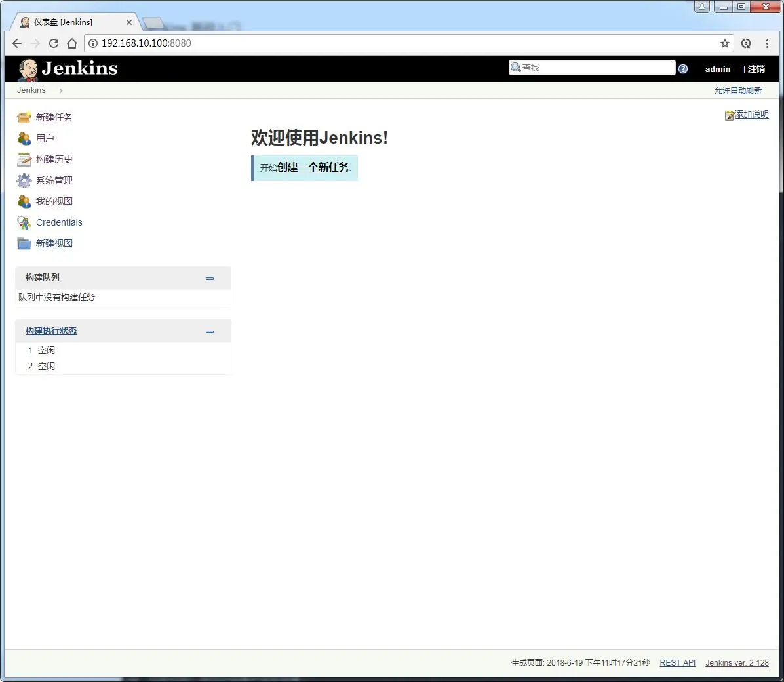Open the 新建任务 new item icon
The image size is (784, 682).
(24, 117)
